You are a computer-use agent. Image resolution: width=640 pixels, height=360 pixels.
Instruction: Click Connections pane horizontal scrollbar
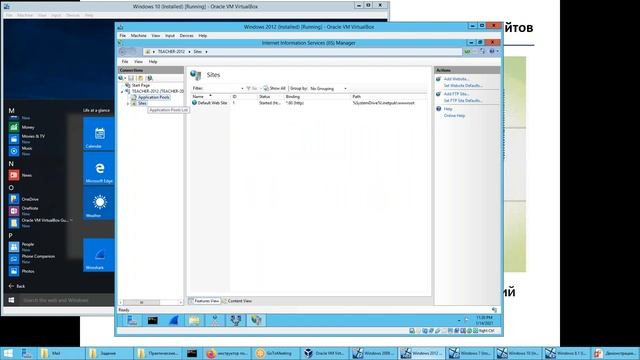click(151, 302)
